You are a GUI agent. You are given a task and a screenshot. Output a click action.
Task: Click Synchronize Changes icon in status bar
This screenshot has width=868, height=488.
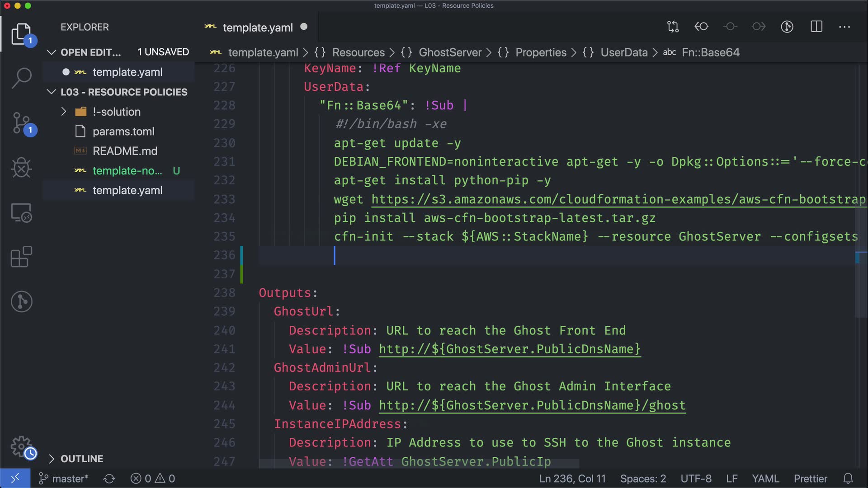[x=109, y=479]
